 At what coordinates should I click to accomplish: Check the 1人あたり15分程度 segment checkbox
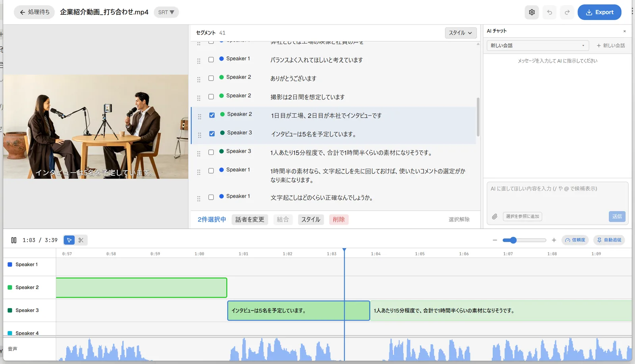[211, 152]
